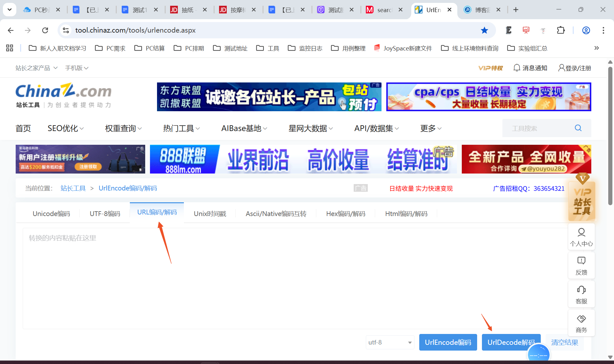
Task: Open the utf-8 encoding dropdown
Action: coord(390,342)
